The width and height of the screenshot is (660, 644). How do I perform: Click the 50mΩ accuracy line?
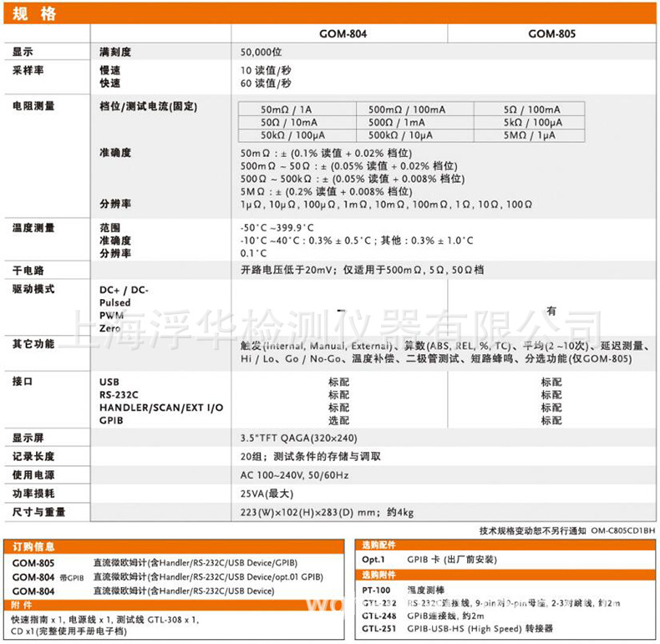326,153
